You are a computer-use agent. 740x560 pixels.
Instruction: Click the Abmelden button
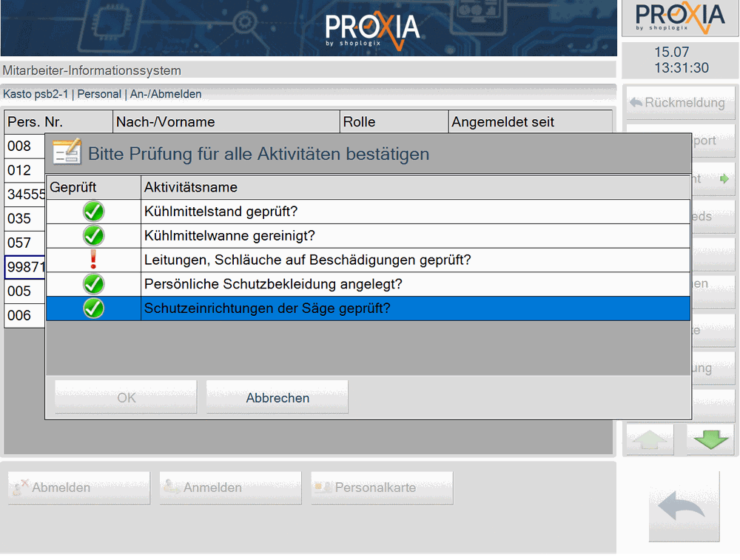(x=79, y=488)
